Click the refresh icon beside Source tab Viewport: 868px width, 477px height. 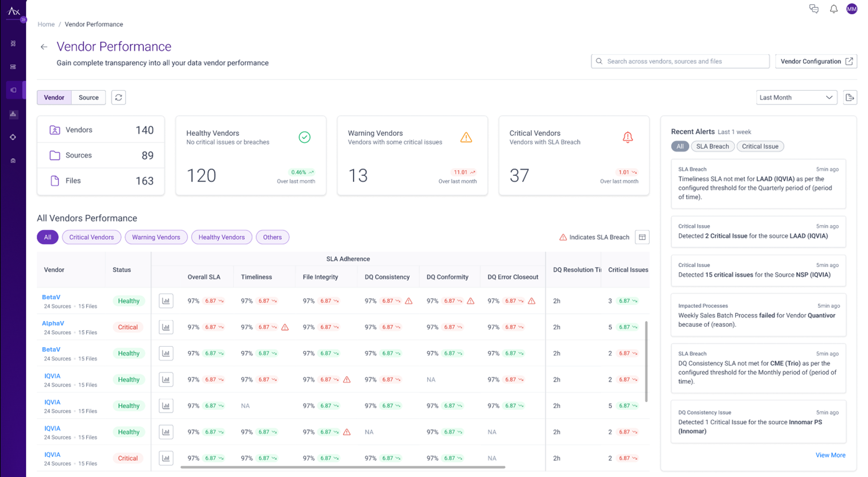[x=118, y=97]
